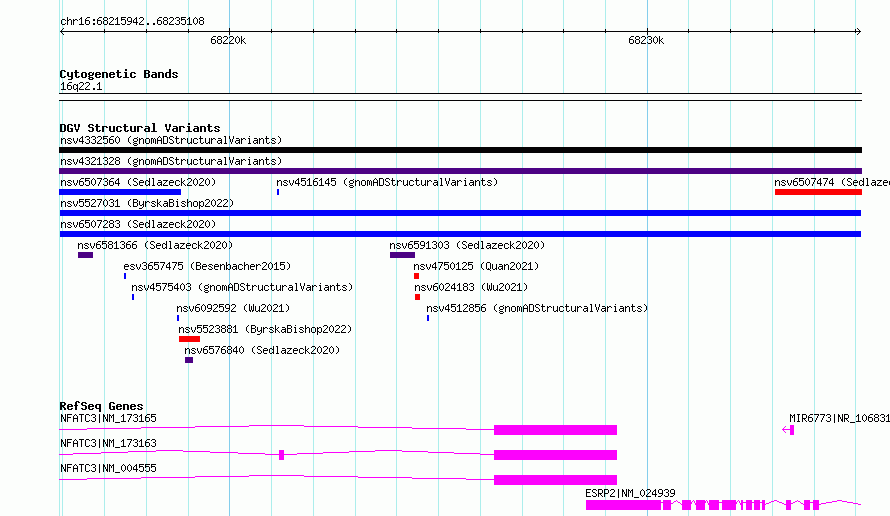Click the DGV Structural Variants track title

click(x=140, y=128)
